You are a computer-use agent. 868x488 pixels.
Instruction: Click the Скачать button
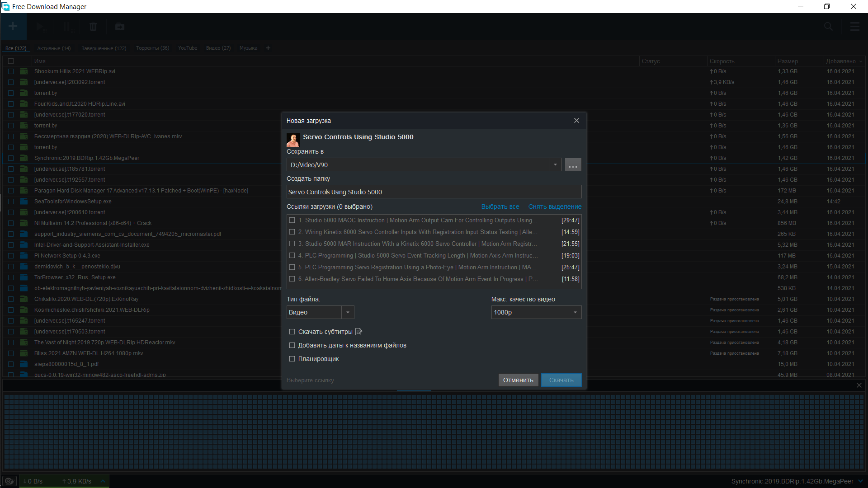(x=561, y=380)
